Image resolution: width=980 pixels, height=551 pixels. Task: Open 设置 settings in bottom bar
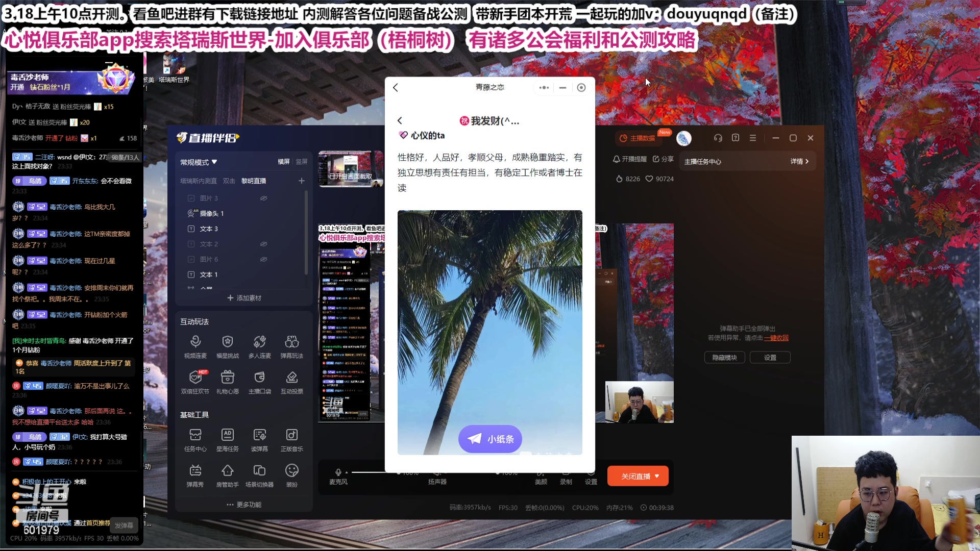(591, 478)
